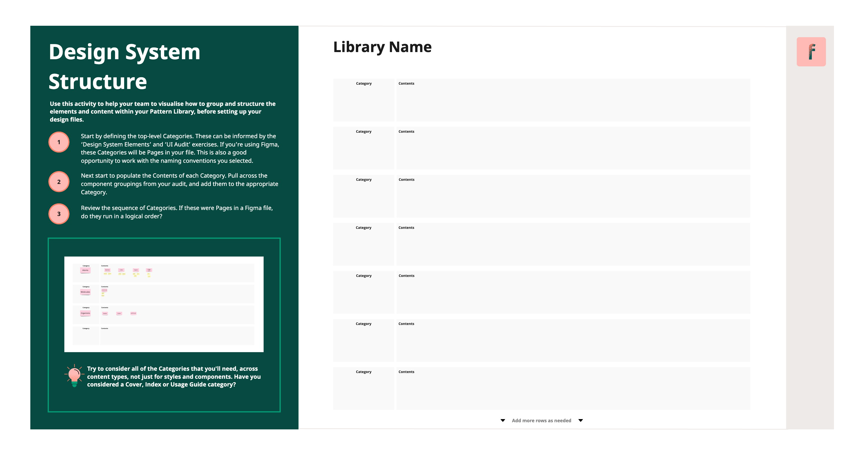The width and height of the screenshot is (868, 458).
Task: Click left arrow beside Add more rows
Action: tap(503, 420)
